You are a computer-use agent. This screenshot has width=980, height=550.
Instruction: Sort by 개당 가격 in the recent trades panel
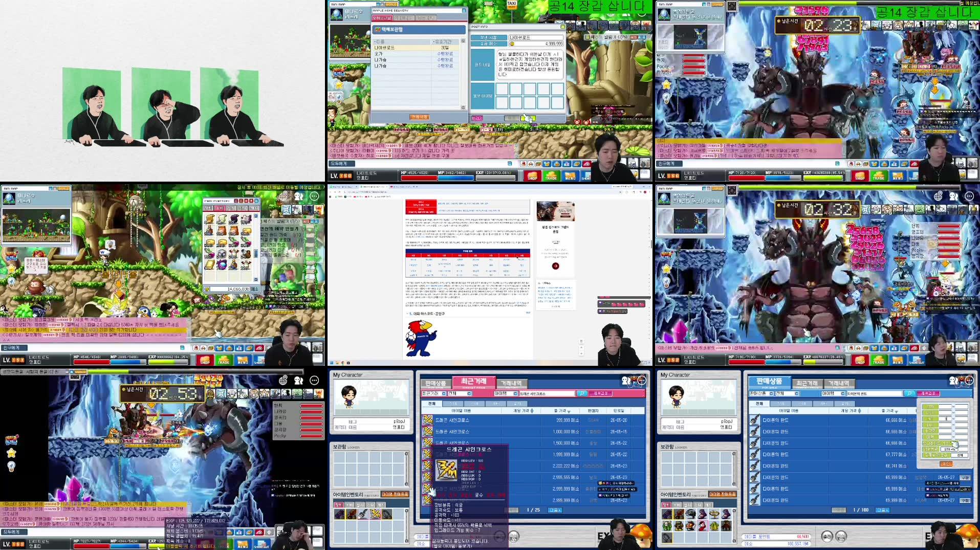point(524,411)
